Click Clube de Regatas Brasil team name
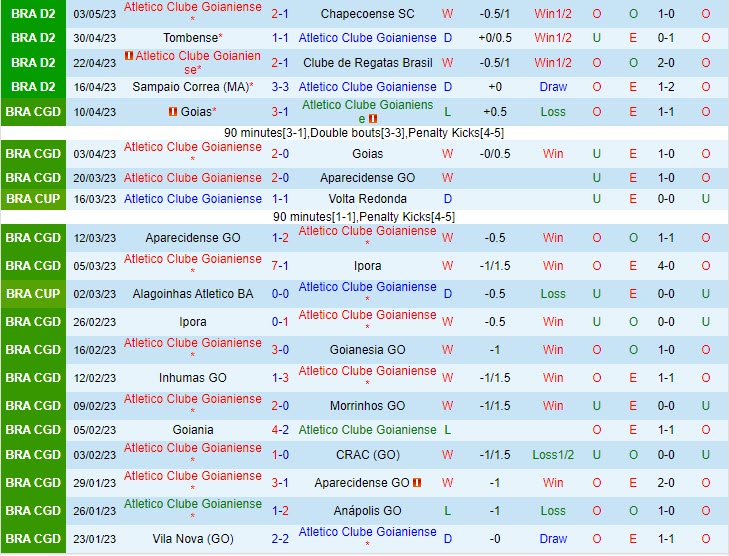 point(367,63)
